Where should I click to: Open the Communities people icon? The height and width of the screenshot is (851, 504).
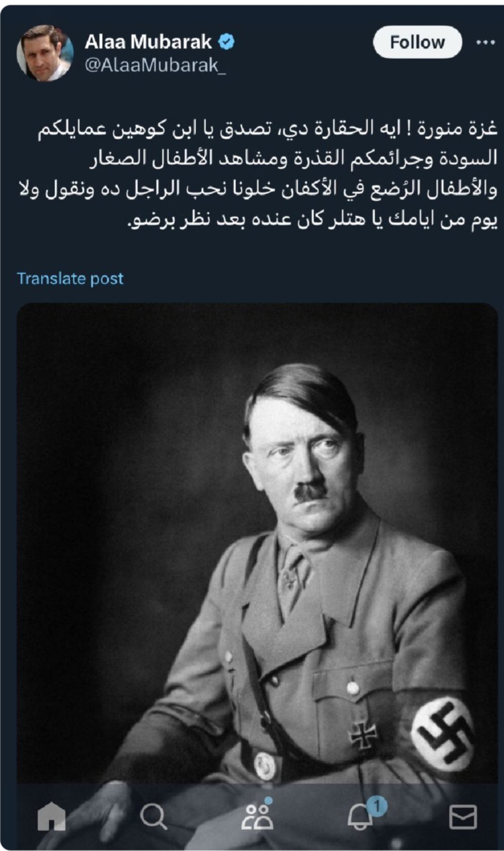click(257, 817)
